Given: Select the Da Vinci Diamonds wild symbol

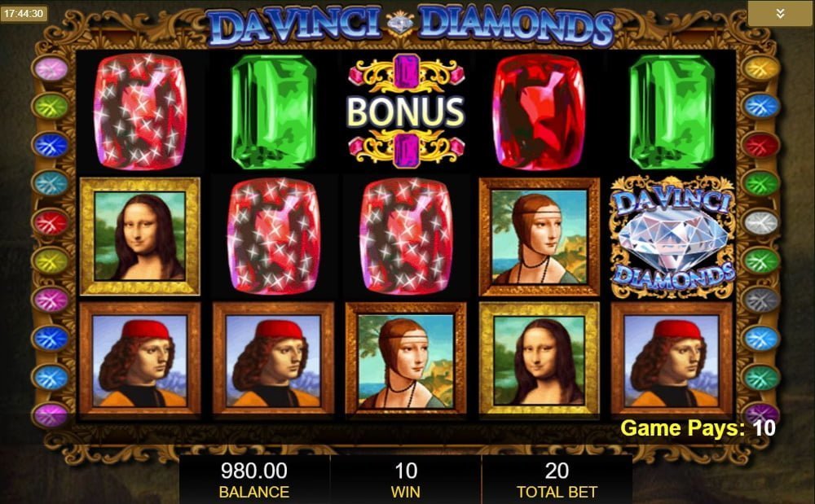Looking at the screenshot, I should coord(672,237).
